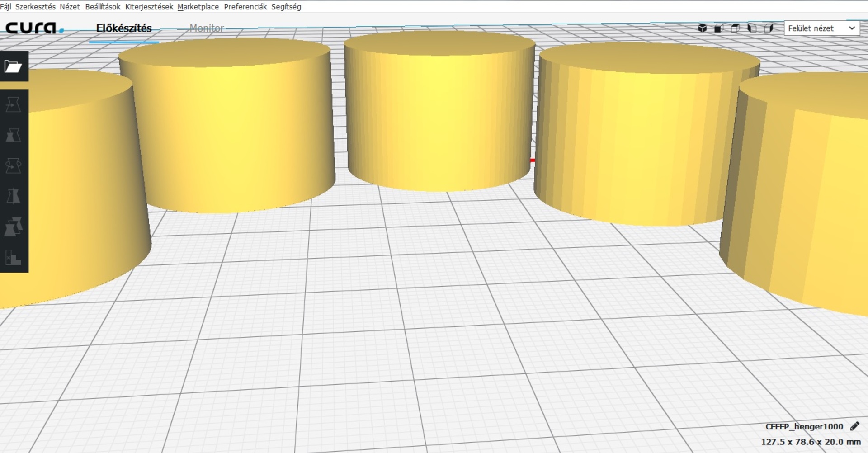Switch camera to top view
868x453 pixels.
[x=736, y=28]
